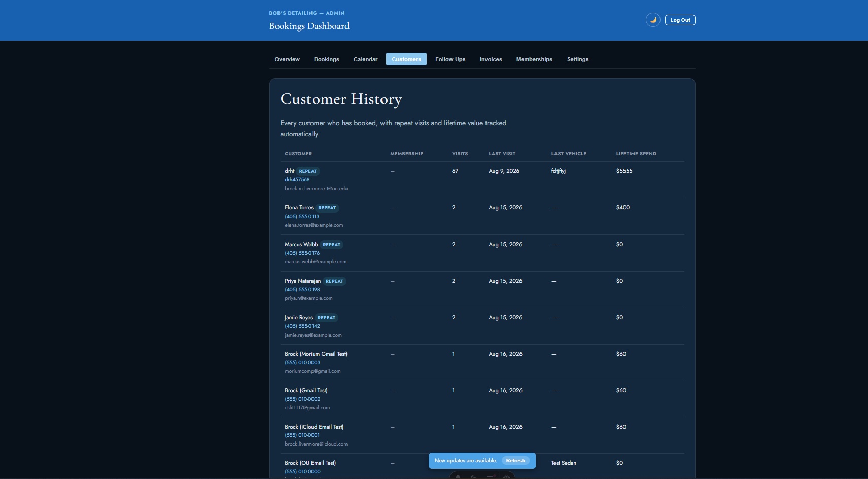Click email moriumcomp@gmail.com
This screenshot has height=479, width=868.
[x=313, y=371]
